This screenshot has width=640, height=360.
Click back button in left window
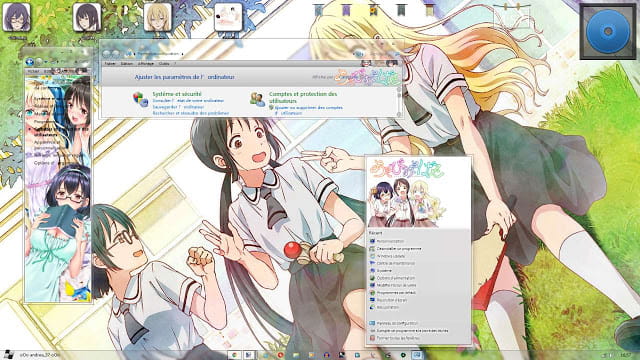29,62
